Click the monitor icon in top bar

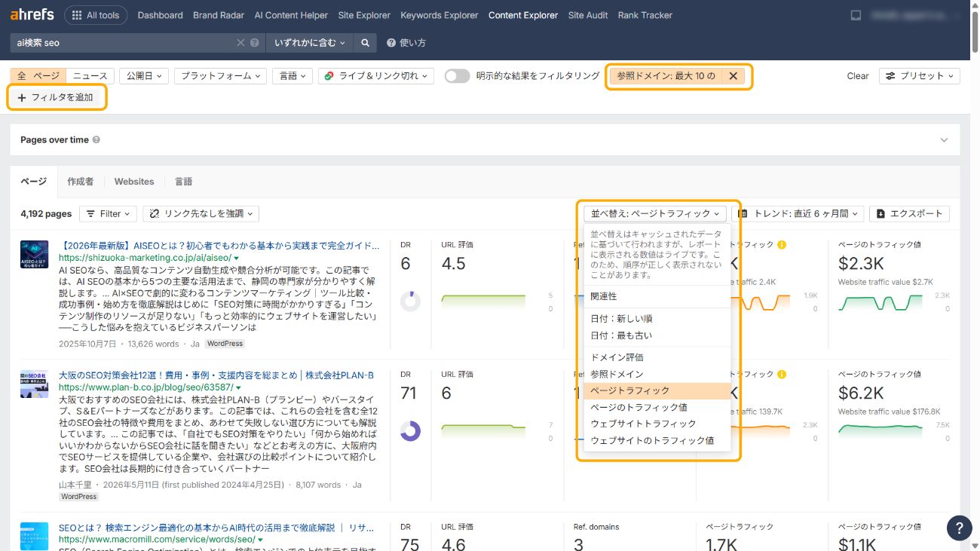point(856,15)
